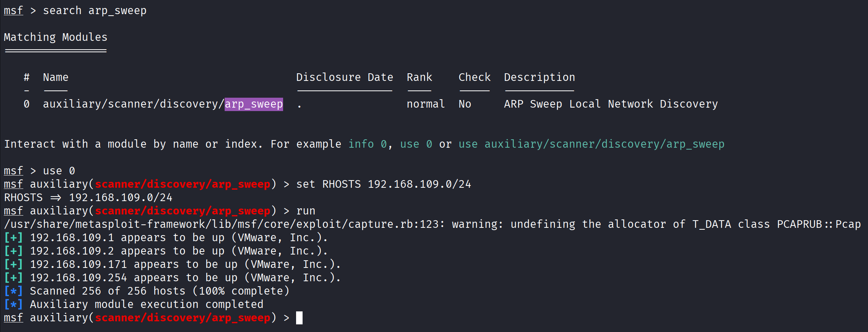
Task: Click the 'RHOSTS => 192.168.109.0/24' output line
Action: 88,197
